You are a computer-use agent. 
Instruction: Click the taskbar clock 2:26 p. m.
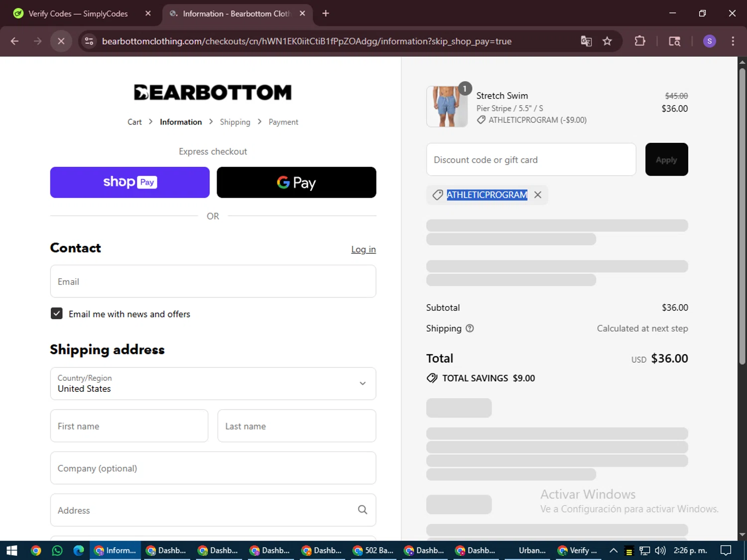(690, 551)
